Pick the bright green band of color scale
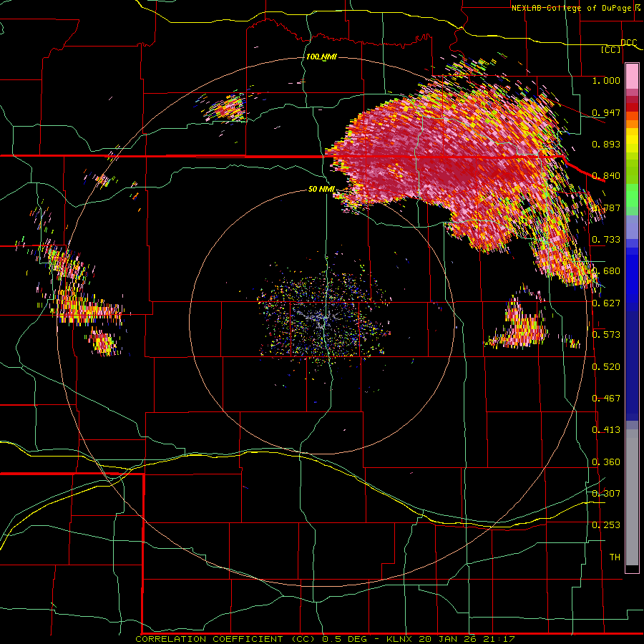 coord(632,195)
